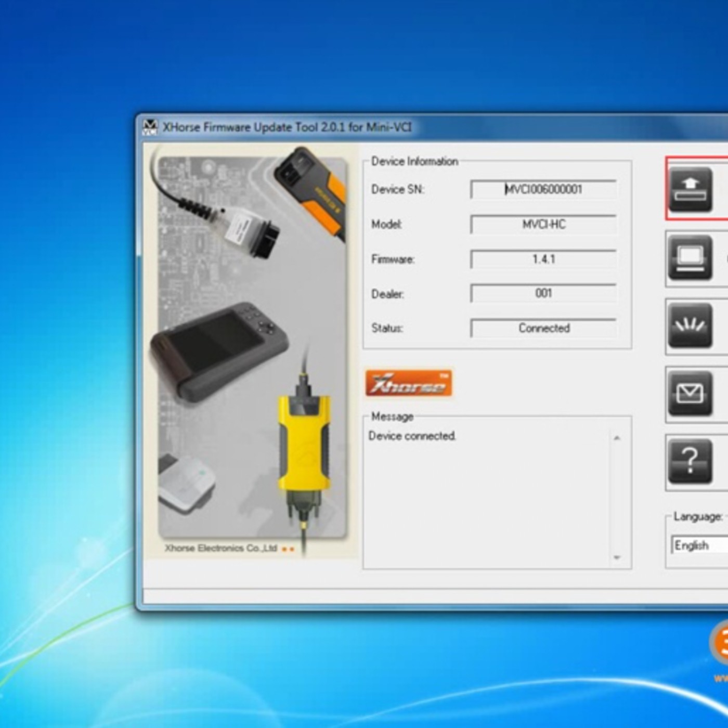Image resolution: width=728 pixels, height=728 pixels.
Task: Click the flashing indicator lights icon button
Action: [690, 326]
